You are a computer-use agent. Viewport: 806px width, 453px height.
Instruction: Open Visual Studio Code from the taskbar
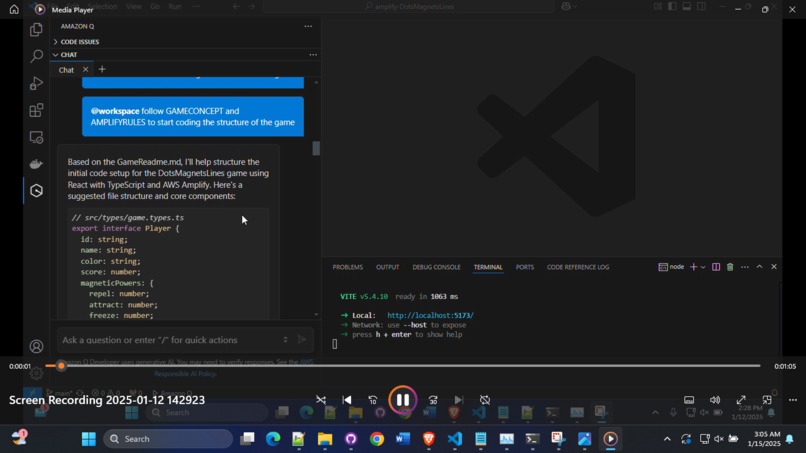click(454, 439)
